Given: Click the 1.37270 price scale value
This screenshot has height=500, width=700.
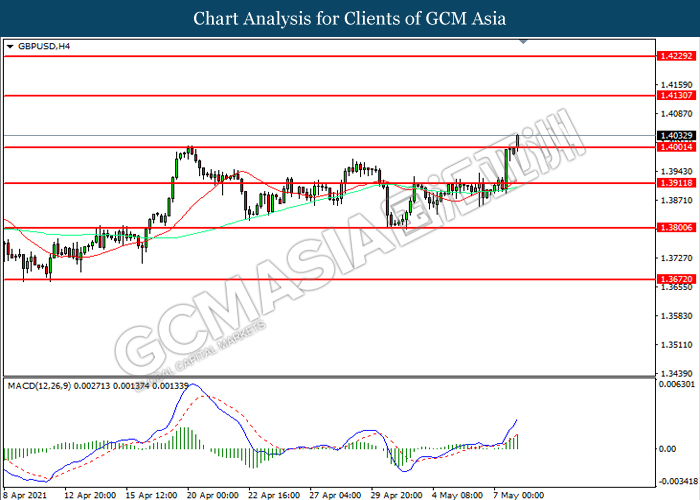Looking at the screenshot, I should (676, 258).
